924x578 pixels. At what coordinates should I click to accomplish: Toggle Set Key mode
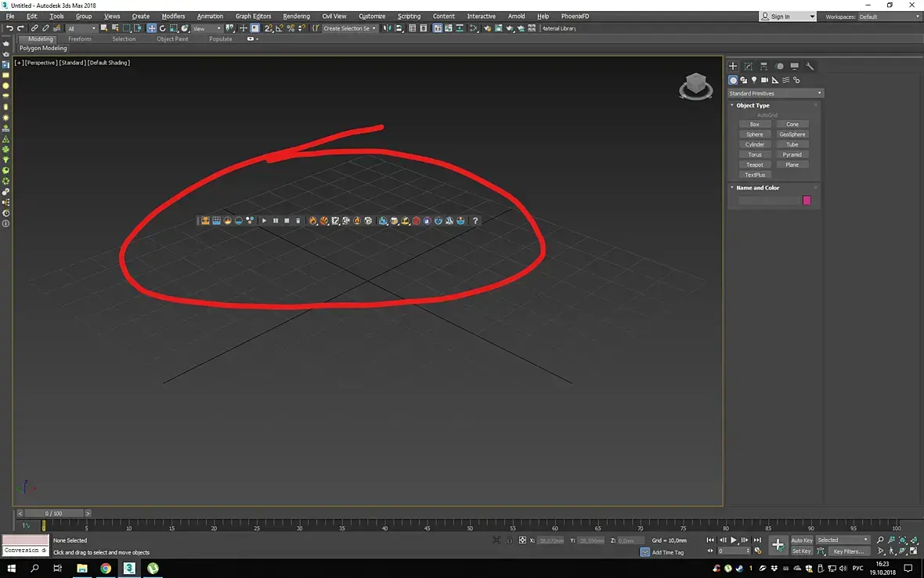pos(801,551)
